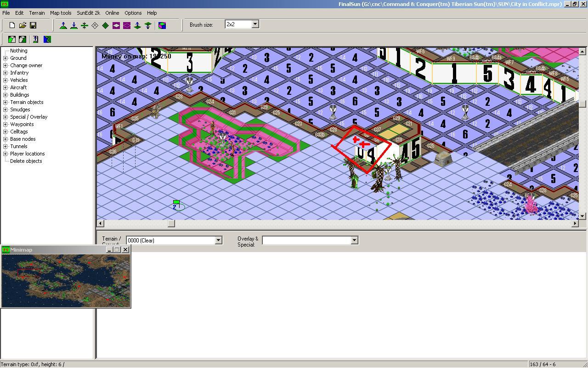Maximize the FinalSun main window
The height and width of the screenshot is (368, 588).
click(575, 4)
